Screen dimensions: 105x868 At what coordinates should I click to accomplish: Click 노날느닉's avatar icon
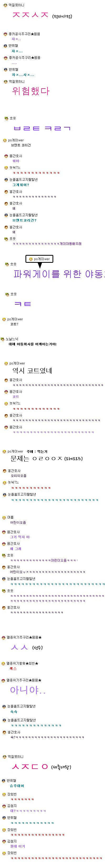pos(3,339)
